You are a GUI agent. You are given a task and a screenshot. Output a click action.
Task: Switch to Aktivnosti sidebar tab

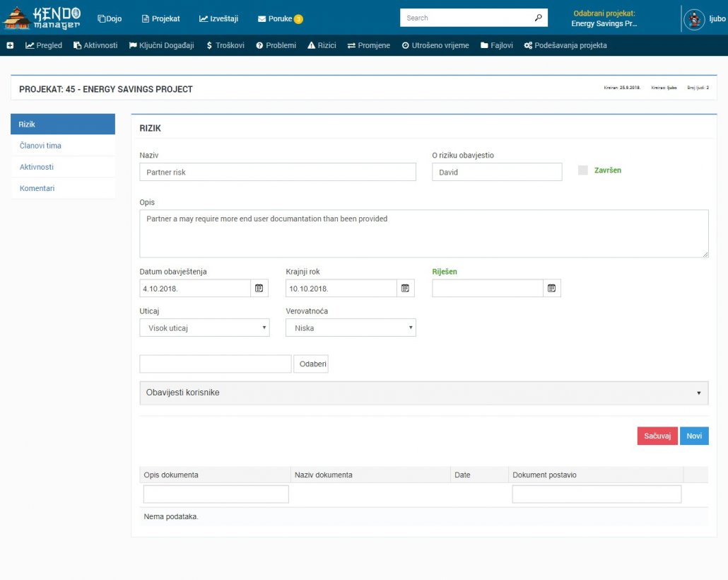(x=63, y=167)
